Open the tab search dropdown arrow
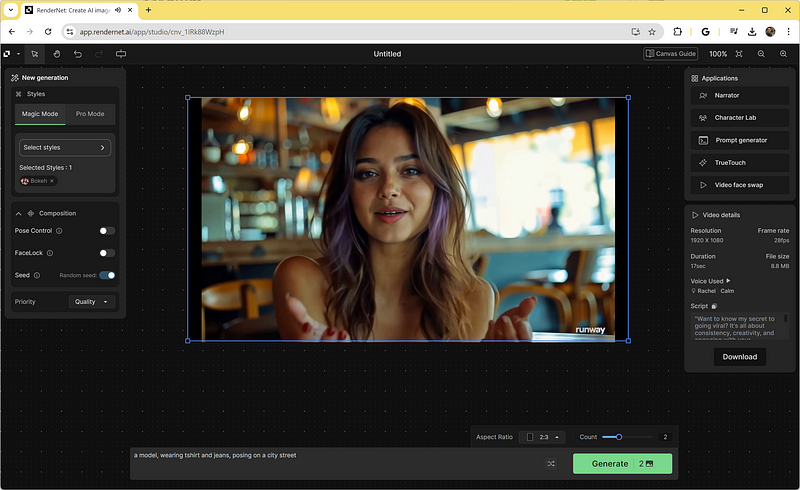This screenshot has height=490, width=800. (x=11, y=10)
